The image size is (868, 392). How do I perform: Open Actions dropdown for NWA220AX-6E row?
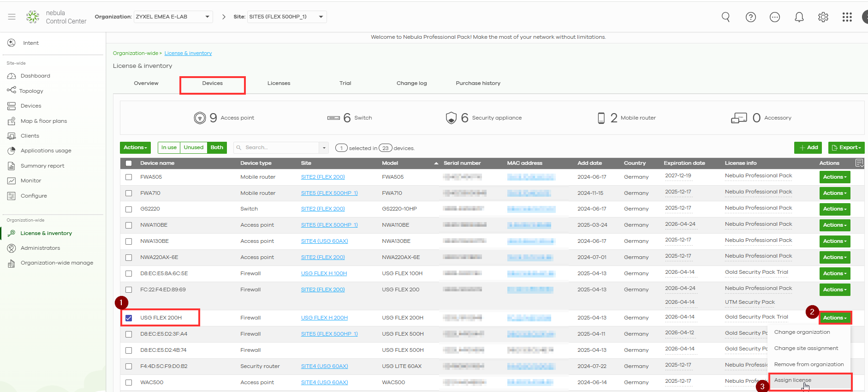point(835,257)
